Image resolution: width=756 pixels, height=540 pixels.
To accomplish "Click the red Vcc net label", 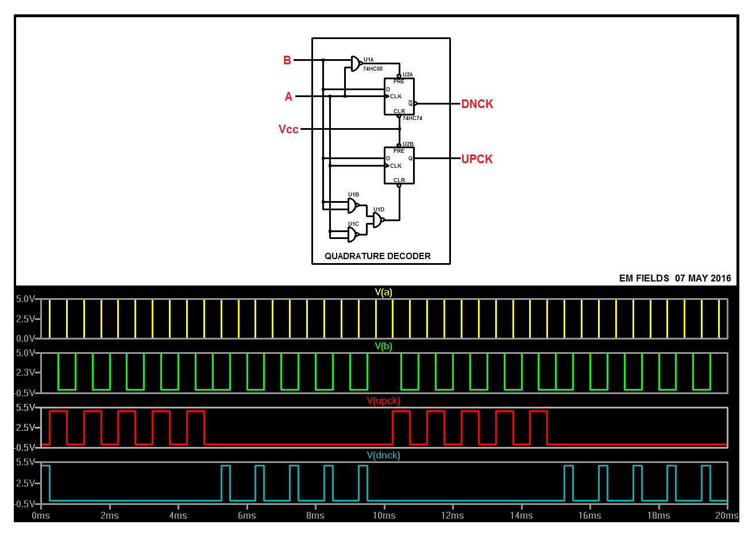I will [288, 129].
